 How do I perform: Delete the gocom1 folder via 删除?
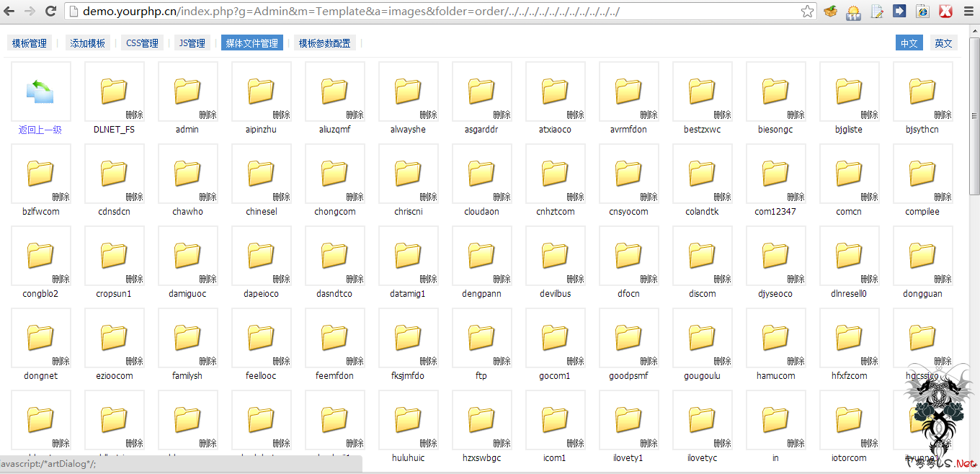pyautogui.click(x=576, y=361)
